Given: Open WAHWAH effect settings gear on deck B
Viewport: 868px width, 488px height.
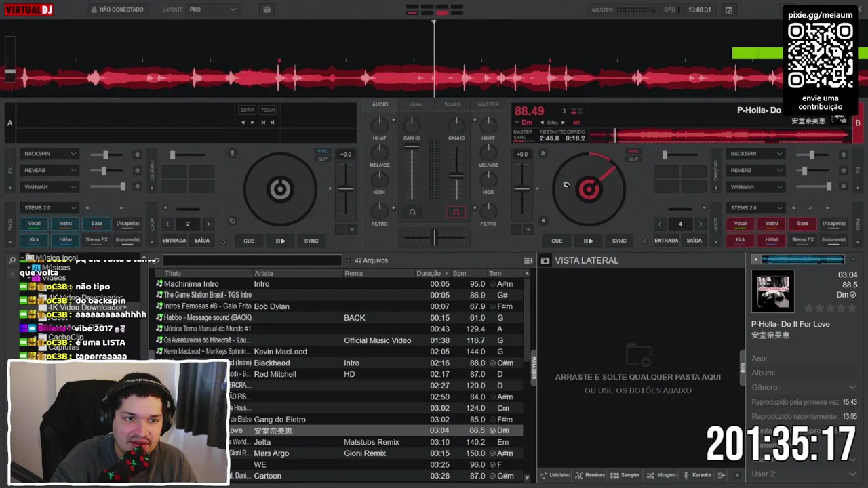Looking at the screenshot, I should (844, 187).
